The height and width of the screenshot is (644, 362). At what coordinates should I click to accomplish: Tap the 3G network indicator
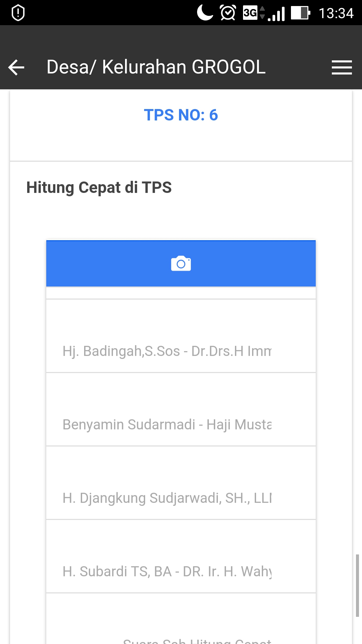251,13
